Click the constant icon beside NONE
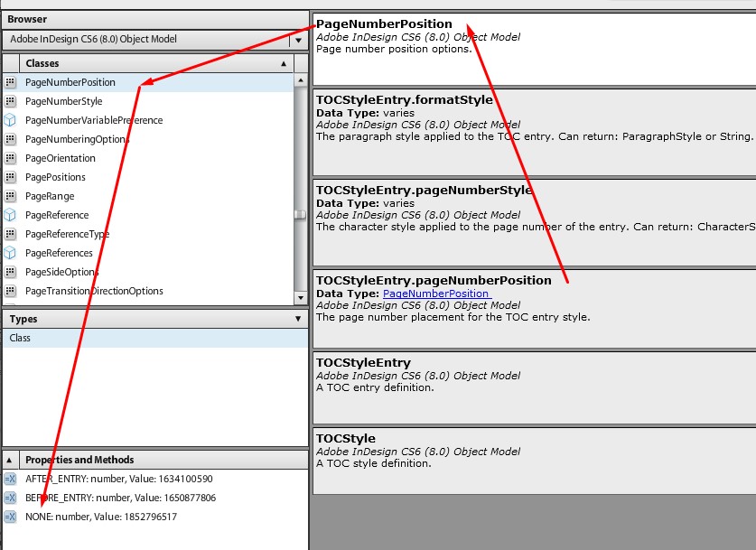756x550 pixels. pyautogui.click(x=10, y=517)
